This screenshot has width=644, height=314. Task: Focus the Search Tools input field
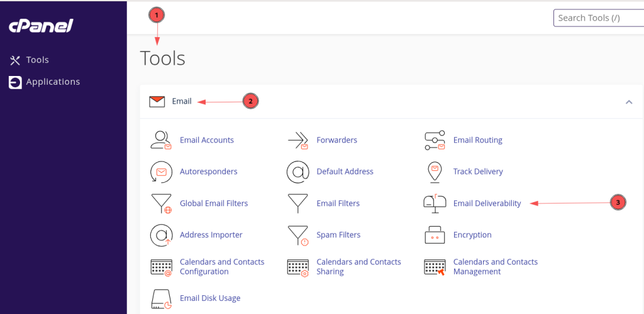point(599,18)
